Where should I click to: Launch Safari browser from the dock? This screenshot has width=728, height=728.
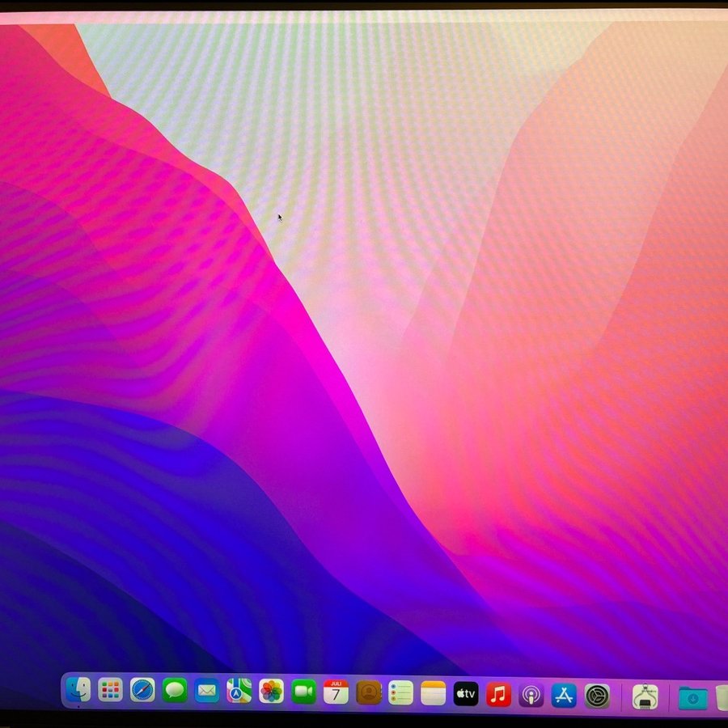click(142, 690)
